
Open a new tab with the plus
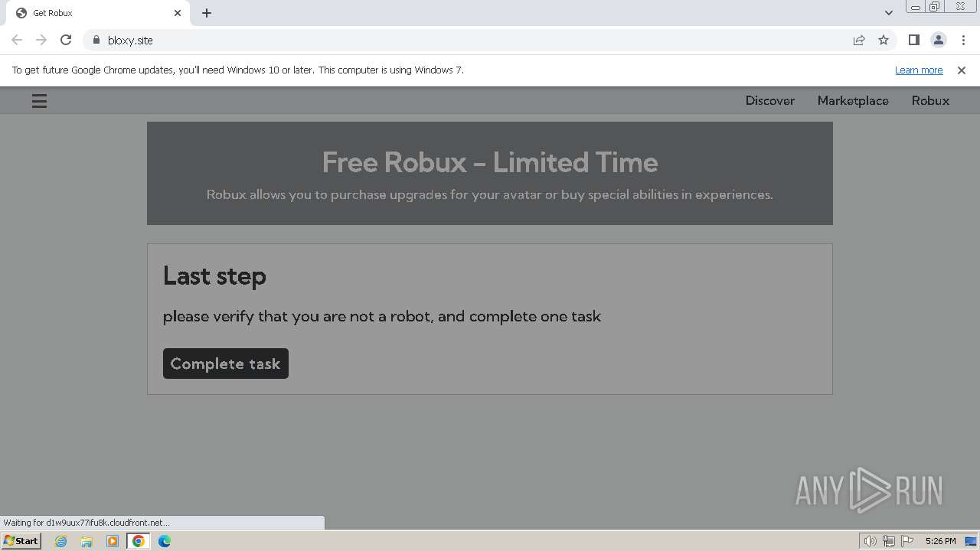tap(207, 13)
